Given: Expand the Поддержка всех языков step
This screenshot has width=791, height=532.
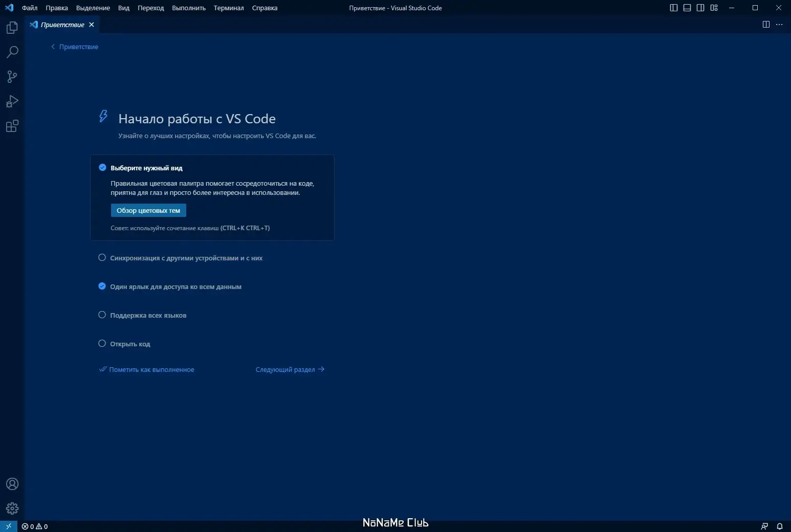Looking at the screenshot, I should pos(148,315).
